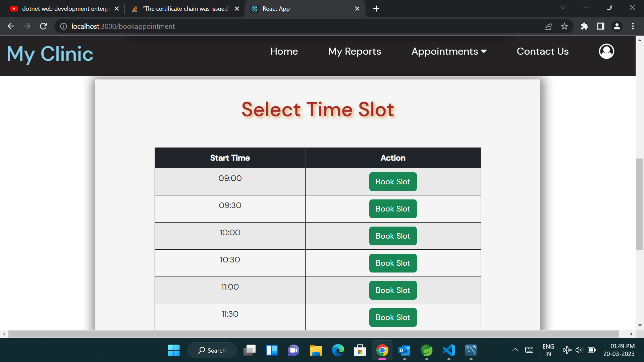Open volume control in system tray
Image resolution: width=644 pixels, height=362 pixels.
pyautogui.click(x=579, y=350)
